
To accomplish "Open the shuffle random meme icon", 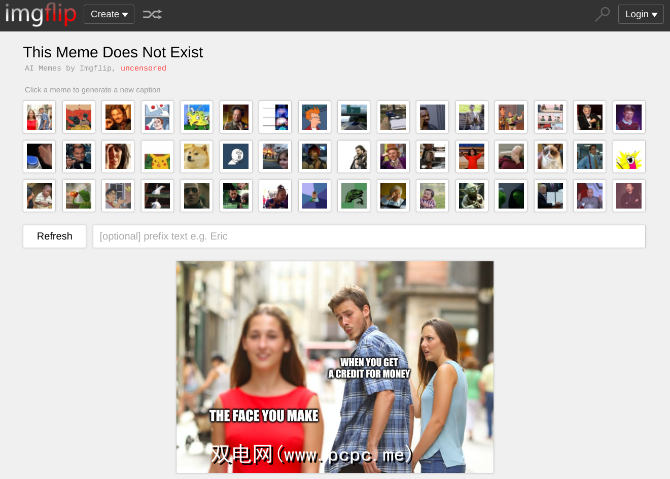I will click(x=152, y=15).
